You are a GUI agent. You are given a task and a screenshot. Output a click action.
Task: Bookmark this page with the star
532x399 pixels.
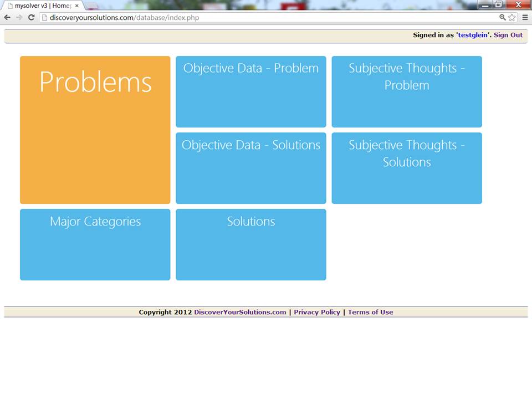(x=511, y=17)
